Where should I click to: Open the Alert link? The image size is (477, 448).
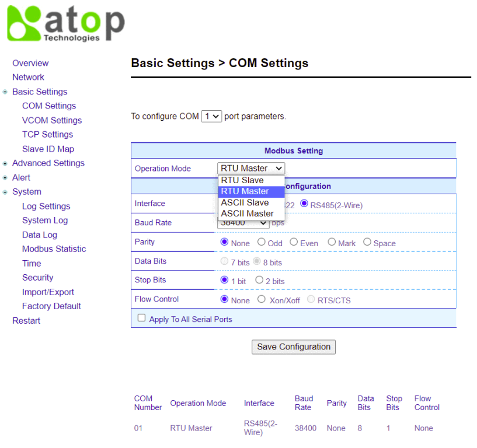pyautogui.click(x=21, y=177)
